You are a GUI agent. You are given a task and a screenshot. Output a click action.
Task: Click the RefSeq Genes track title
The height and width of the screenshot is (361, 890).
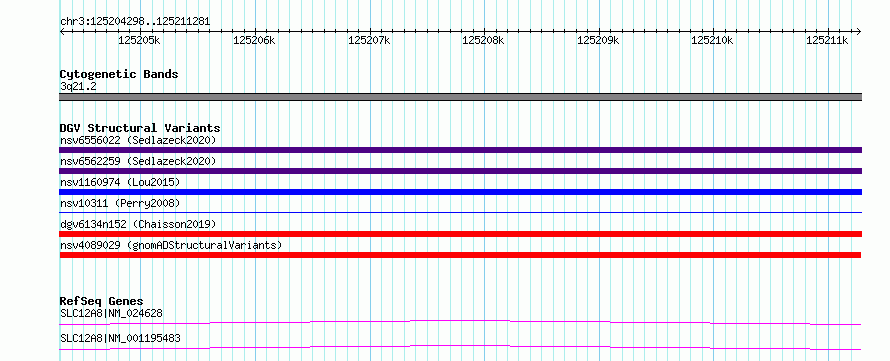pos(101,301)
